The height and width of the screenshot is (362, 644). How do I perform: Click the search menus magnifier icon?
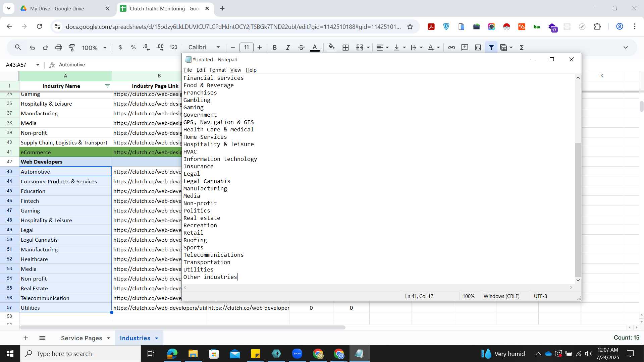point(18,48)
